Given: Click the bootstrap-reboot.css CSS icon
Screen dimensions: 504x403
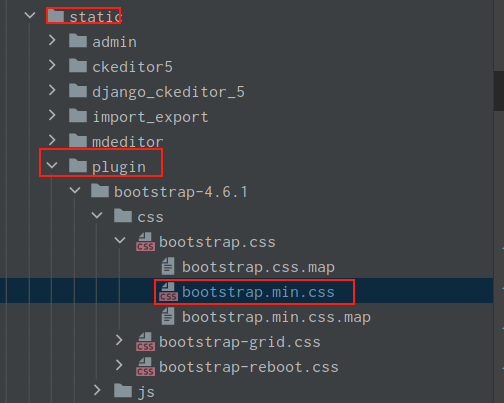Looking at the screenshot, I should point(145,367).
